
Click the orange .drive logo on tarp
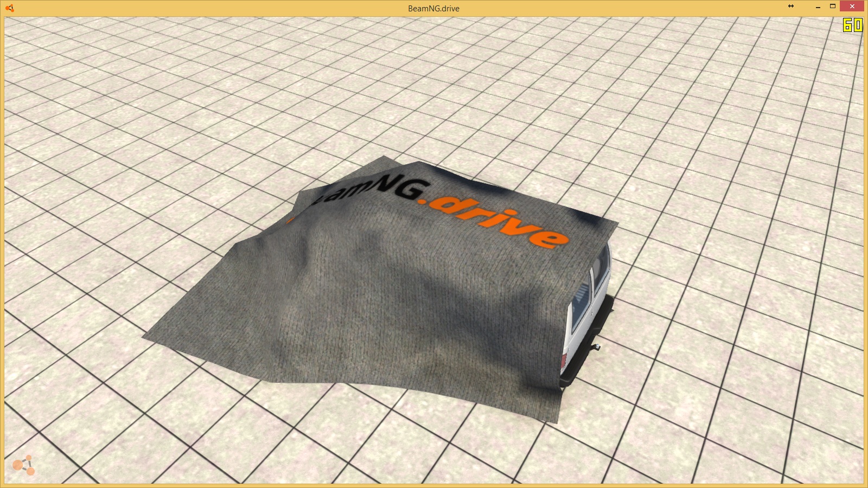pos(495,221)
